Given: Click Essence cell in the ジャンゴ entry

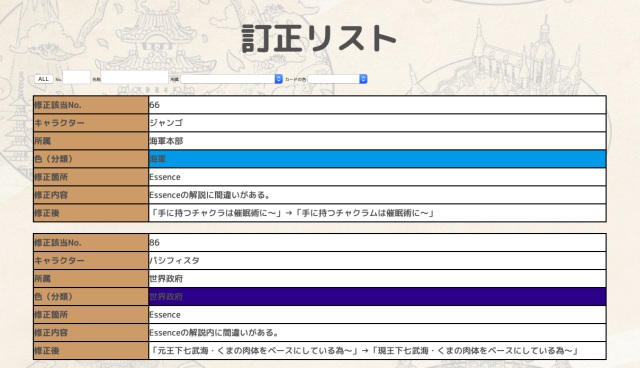Looking at the screenshot, I should 377,177.
